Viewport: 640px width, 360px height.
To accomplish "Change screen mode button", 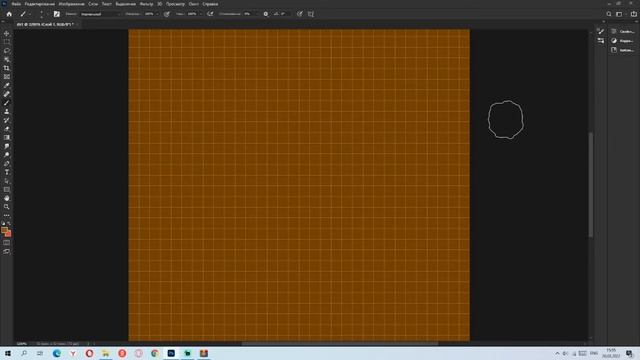I will pyautogui.click(x=7, y=251).
